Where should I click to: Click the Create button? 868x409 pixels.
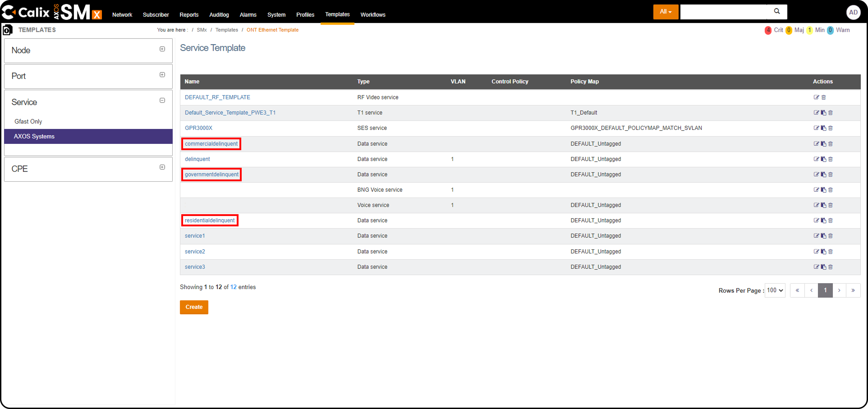[x=194, y=307]
